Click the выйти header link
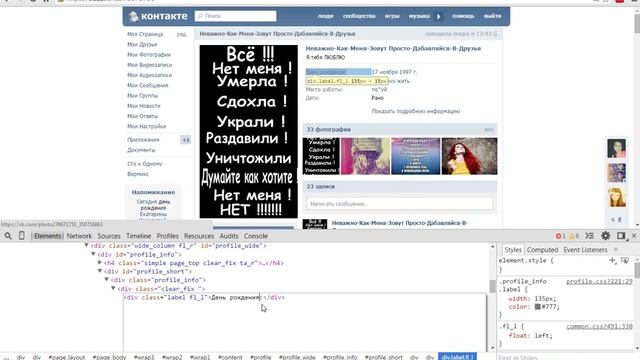 tap(492, 16)
